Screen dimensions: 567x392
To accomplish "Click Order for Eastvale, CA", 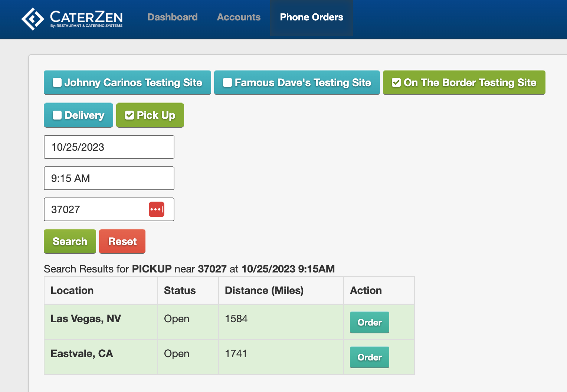I will (x=370, y=357).
